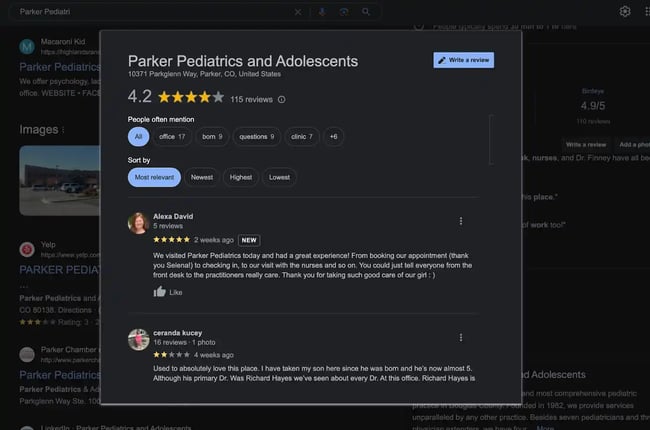This screenshot has width=650, height=430.
Task: Click the Write a review button
Action: point(464,60)
